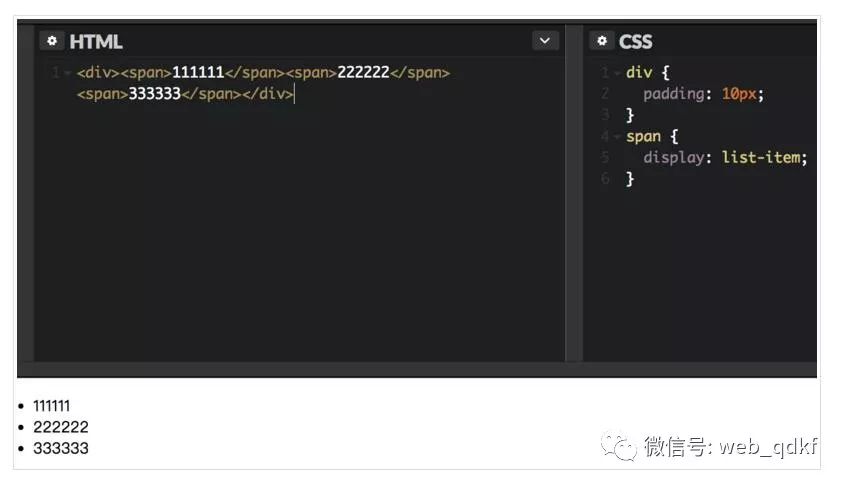Click the 111111 text in HTML code
844x486 pixels.
(198, 73)
